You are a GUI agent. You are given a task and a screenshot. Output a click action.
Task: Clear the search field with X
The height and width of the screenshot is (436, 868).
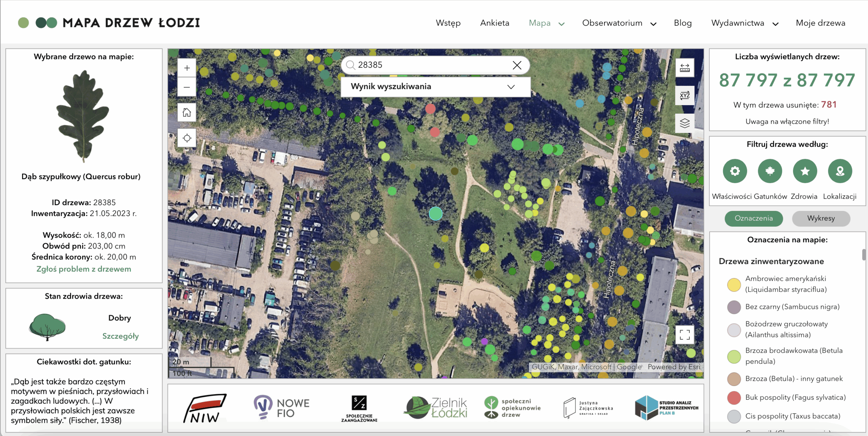coord(517,65)
